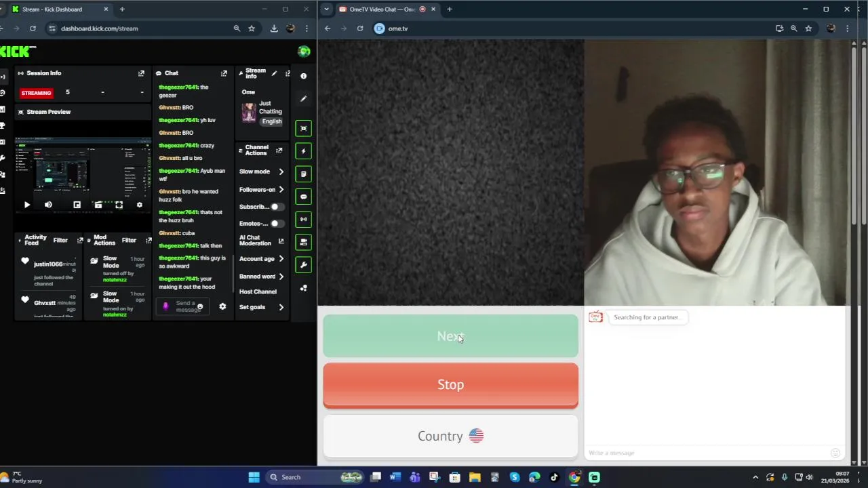Click the Just Chatting category thumbnail

(x=249, y=112)
